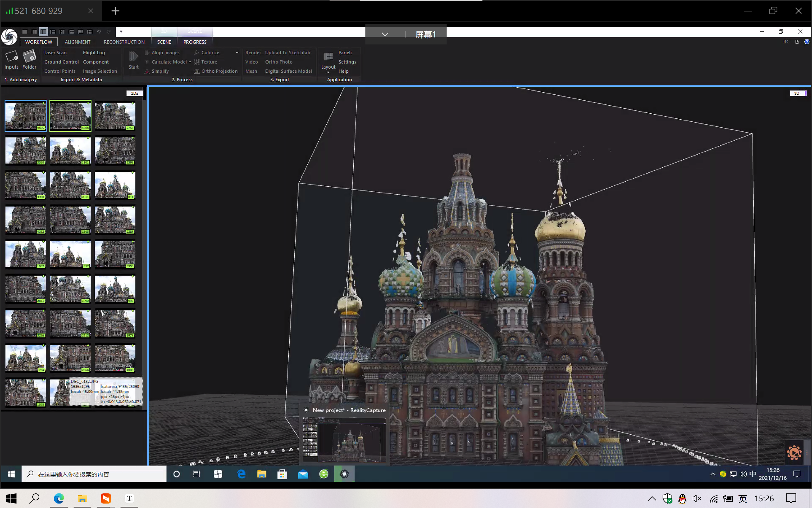Click the document icon next to RC

pos(797,42)
